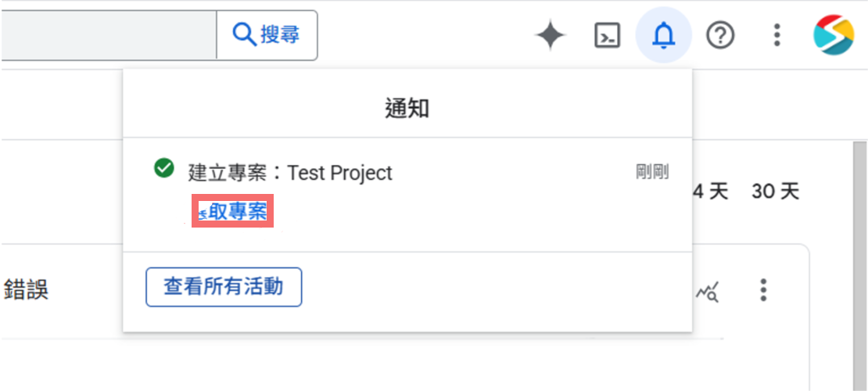This screenshot has width=868, height=391.
Task: Click inside the search input field
Action: pyautogui.click(x=108, y=35)
